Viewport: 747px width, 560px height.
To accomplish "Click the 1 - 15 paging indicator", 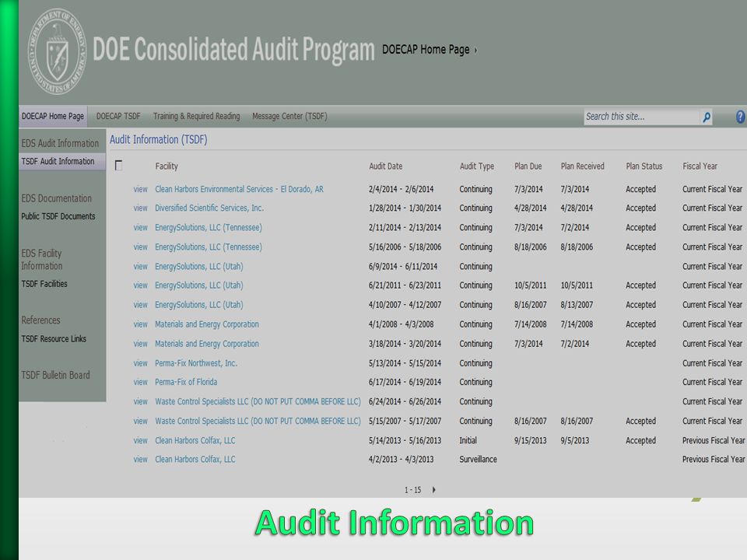I will tap(412, 490).
